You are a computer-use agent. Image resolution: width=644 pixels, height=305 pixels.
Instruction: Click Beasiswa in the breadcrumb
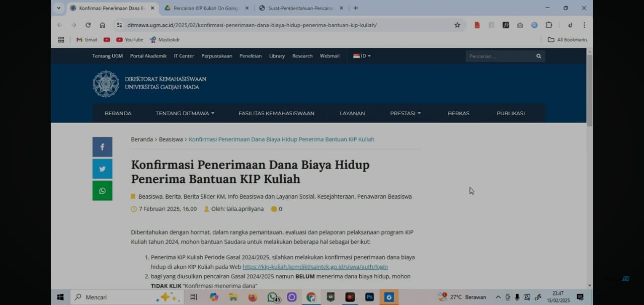[x=171, y=139]
